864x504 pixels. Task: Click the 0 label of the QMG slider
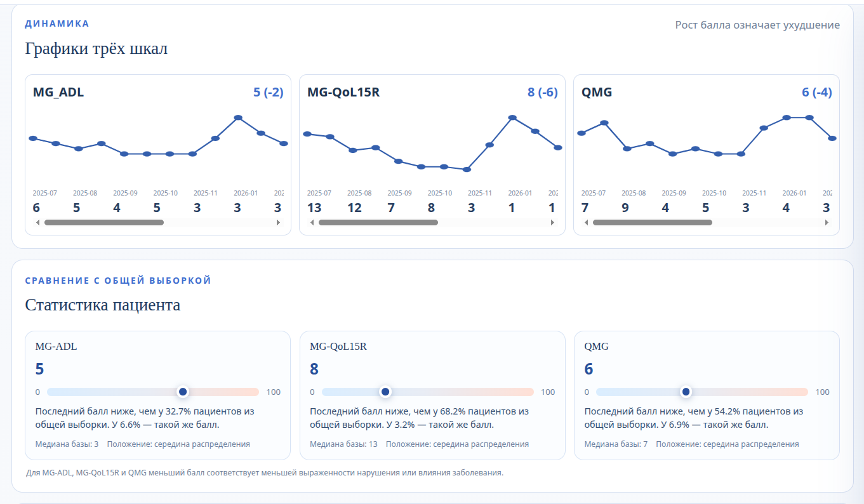[587, 392]
